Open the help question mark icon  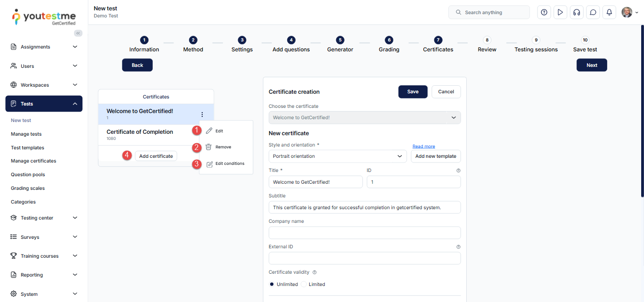(x=544, y=12)
